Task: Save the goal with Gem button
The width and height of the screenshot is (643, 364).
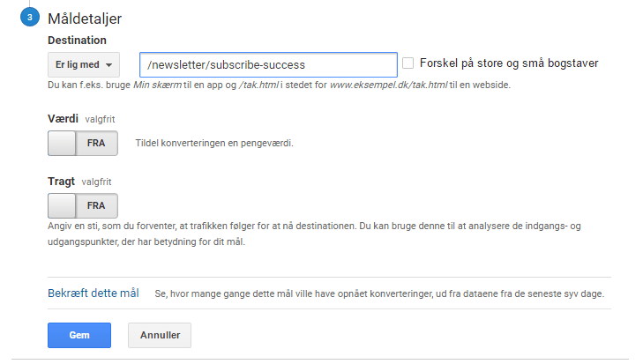Action: pos(79,335)
